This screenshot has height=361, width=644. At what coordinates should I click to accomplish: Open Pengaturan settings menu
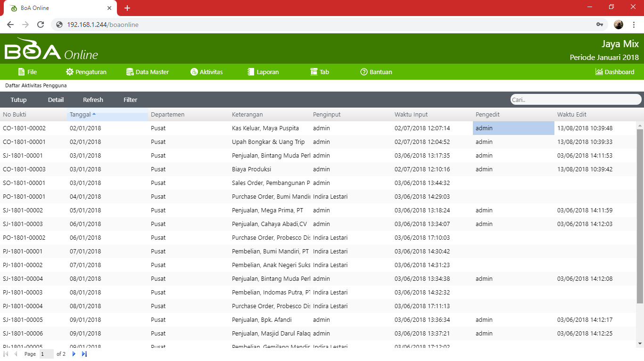86,72
